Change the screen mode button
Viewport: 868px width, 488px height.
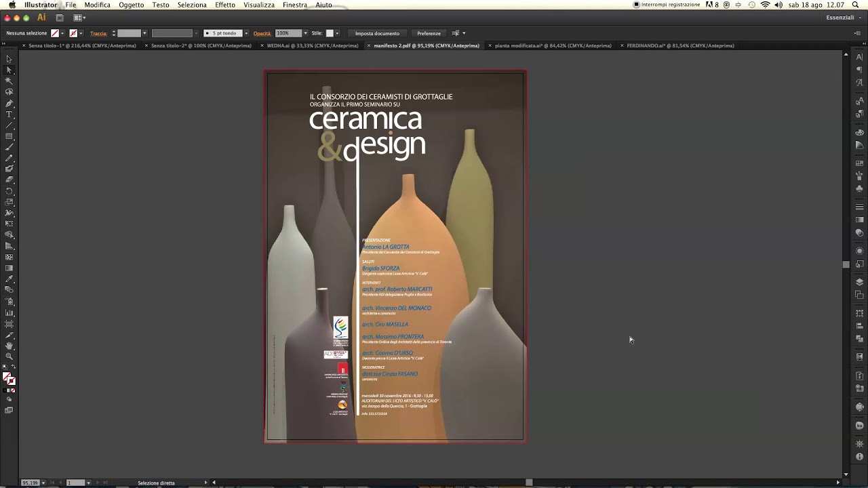[9, 410]
